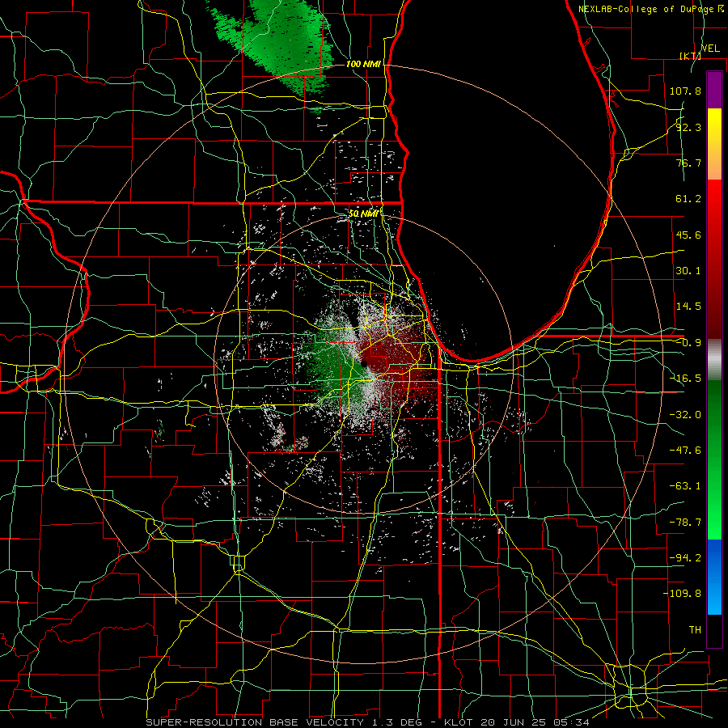Click the gray near-zero segment of color bar
The image size is (728, 728).
tap(714, 360)
